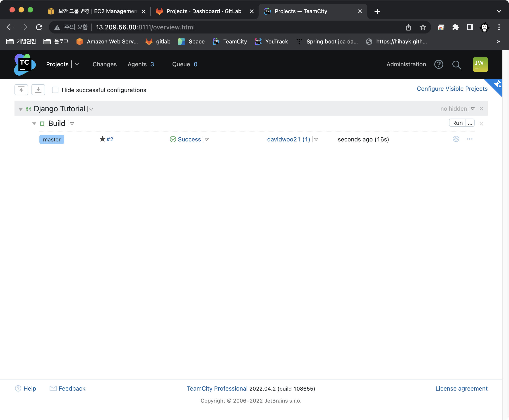Collapse the Build configuration row
The width and height of the screenshot is (509, 420).
[x=34, y=124]
